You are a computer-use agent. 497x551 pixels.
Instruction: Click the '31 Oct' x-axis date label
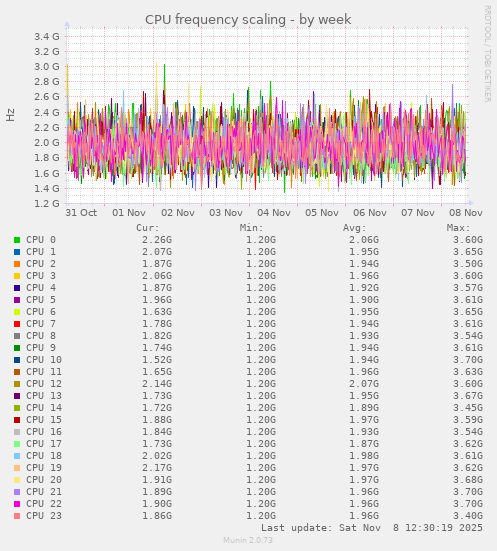click(x=81, y=213)
